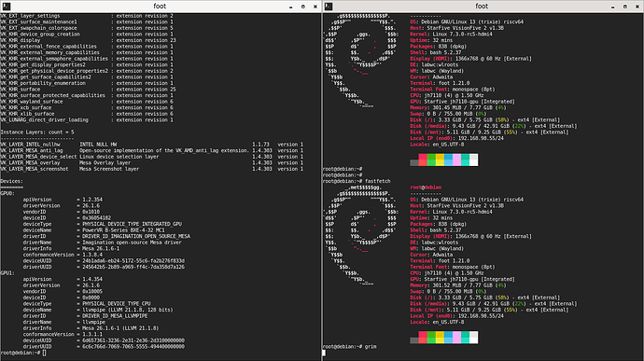Image resolution: width=644 pixels, height=361 pixels.
Task: Click the 'deviceID = 0x36054182' line
Action: pyautogui.click(x=67, y=218)
